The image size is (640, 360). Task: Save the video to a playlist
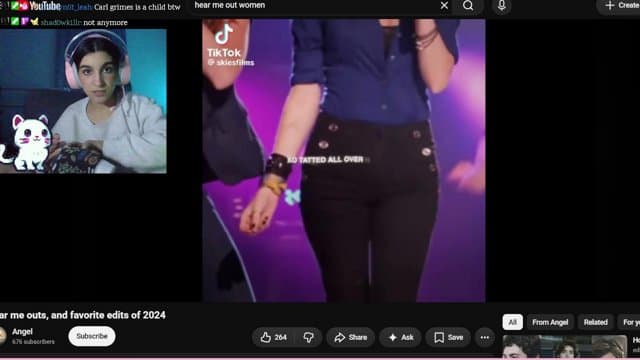click(448, 338)
